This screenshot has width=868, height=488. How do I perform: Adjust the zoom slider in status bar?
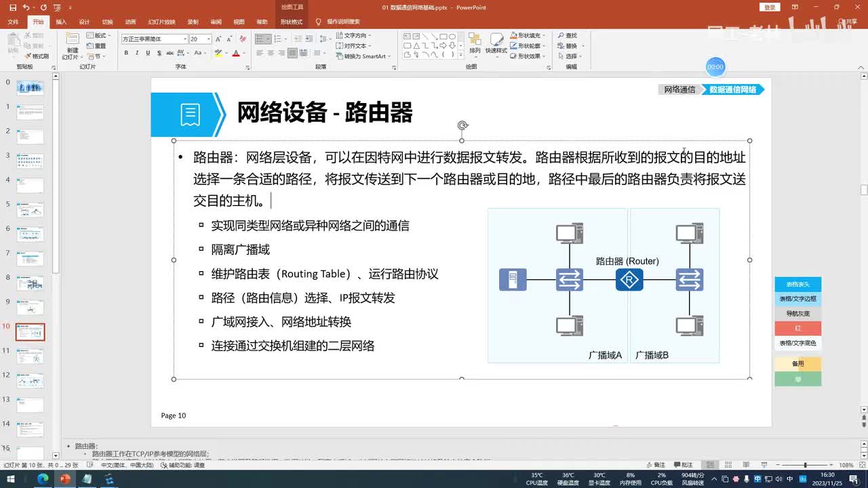click(805, 465)
